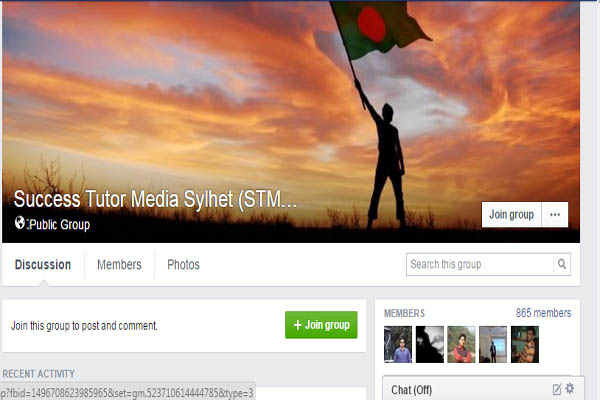Click the Join group button on cover photo
The width and height of the screenshot is (600, 400).
tap(511, 214)
